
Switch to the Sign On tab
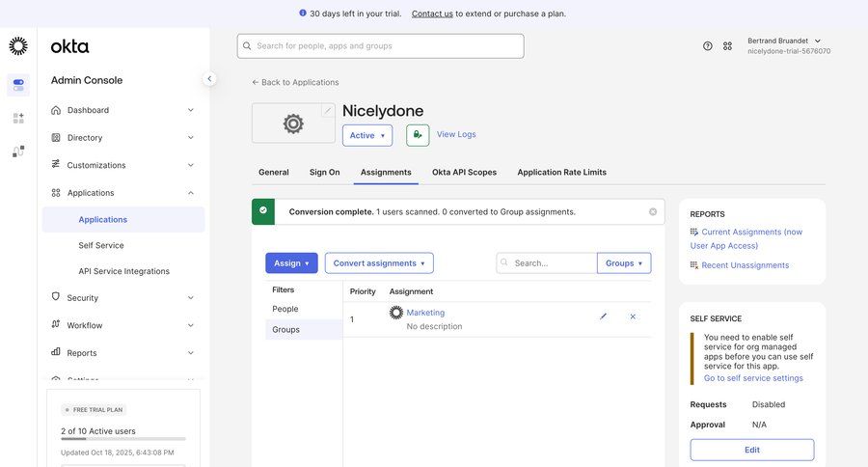(x=324, y=173)
